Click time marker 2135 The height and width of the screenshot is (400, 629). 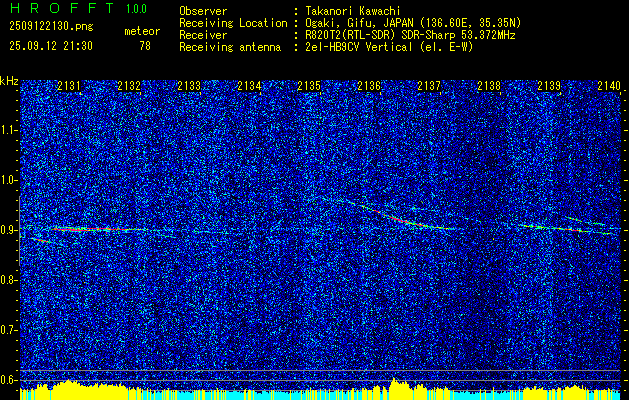click(309, 86)
